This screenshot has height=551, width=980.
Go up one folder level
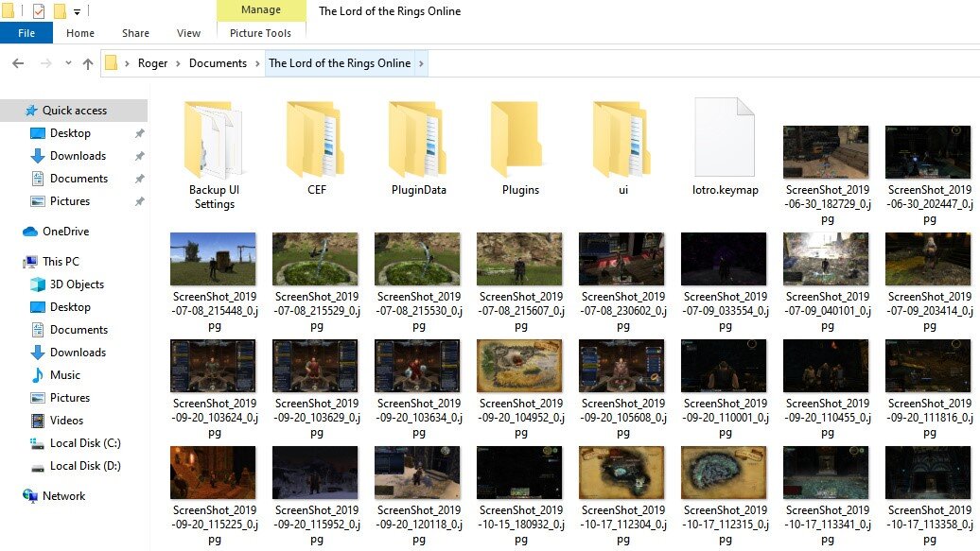[x=87, y=63]
